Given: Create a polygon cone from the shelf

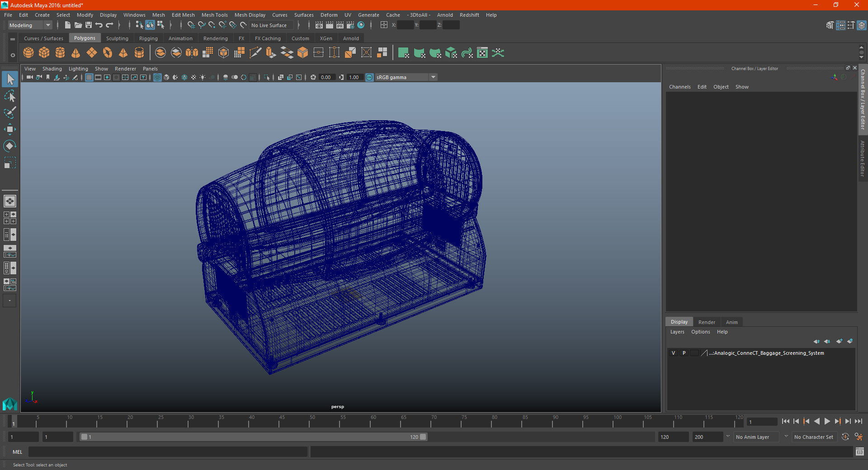Looking at the screenshot, I should (x=76, y=53).
